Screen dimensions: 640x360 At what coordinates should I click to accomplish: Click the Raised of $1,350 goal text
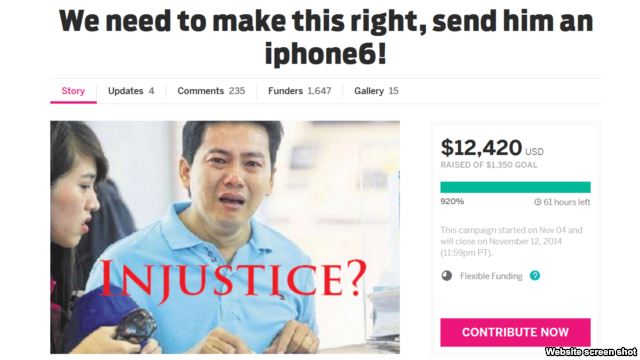(489, 165)
